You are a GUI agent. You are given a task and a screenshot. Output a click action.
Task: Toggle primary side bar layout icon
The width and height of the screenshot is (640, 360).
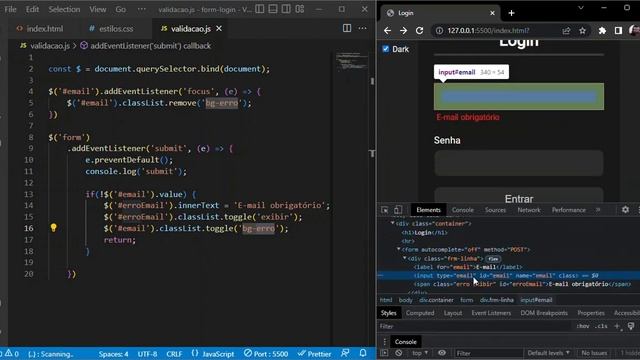(x=260, y=9)
